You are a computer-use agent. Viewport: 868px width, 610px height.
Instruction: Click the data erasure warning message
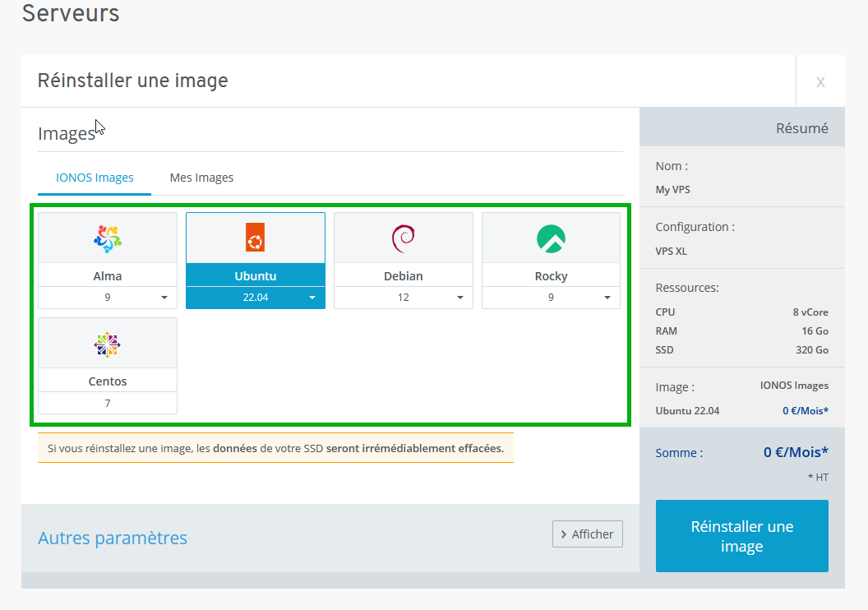(275, 448)
